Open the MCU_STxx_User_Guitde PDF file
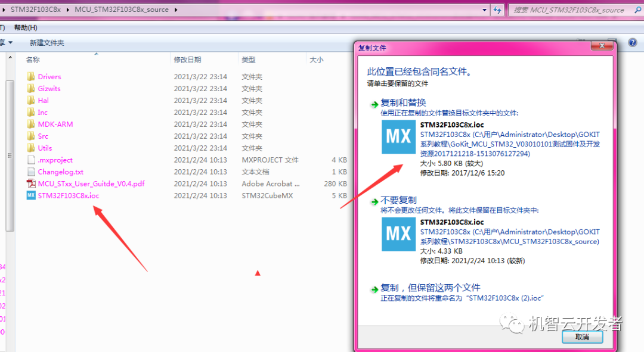The width and height of the screenshot is (644, 352). [91, 183]
